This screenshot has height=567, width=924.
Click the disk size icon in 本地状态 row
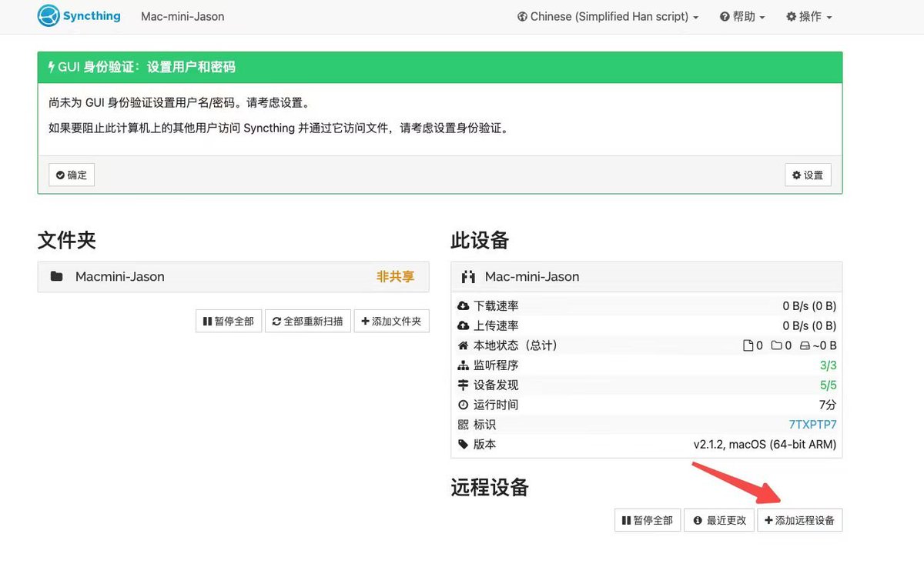point(805,345)
